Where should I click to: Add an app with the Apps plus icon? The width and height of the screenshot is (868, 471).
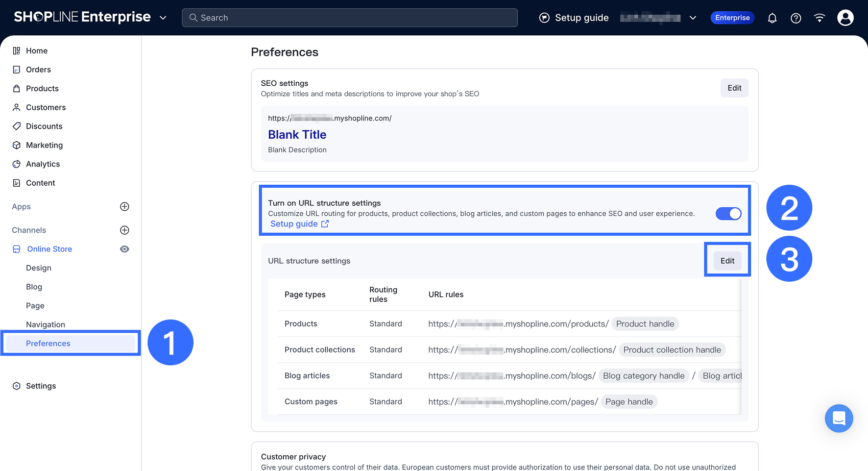tap(125, 207)
